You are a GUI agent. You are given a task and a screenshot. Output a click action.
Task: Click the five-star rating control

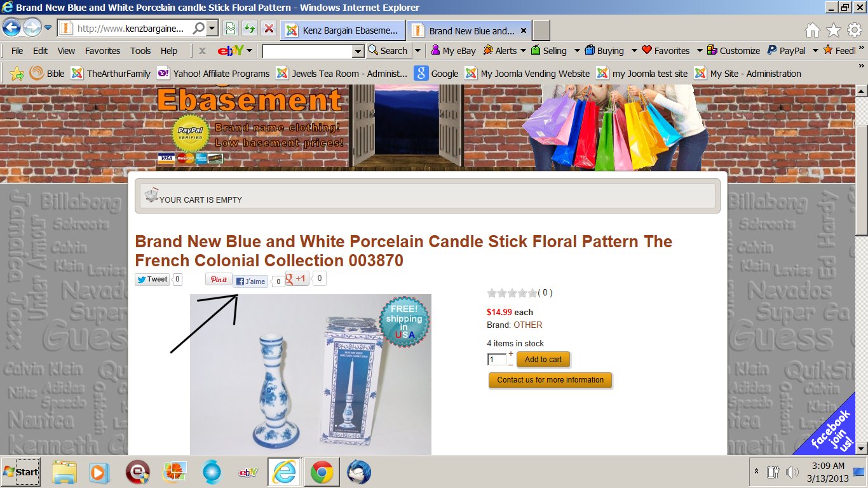(x=512, y=293)
